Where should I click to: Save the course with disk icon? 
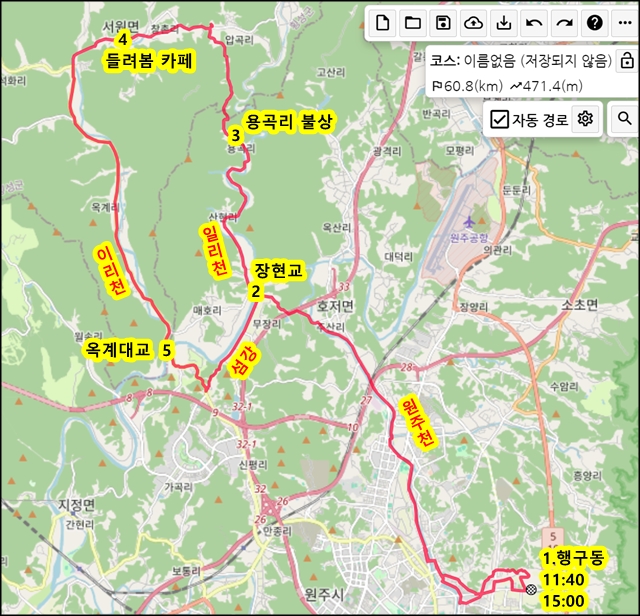[x=443, y=23]
